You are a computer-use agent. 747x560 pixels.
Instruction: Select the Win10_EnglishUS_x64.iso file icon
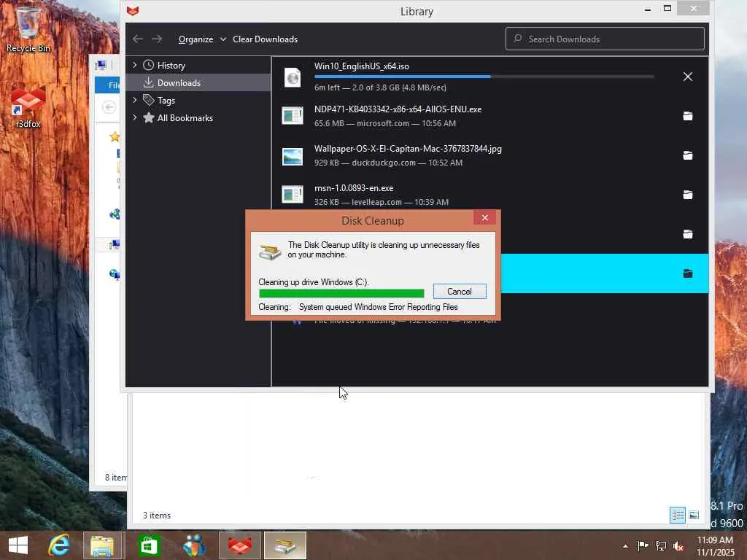[293, 77]
